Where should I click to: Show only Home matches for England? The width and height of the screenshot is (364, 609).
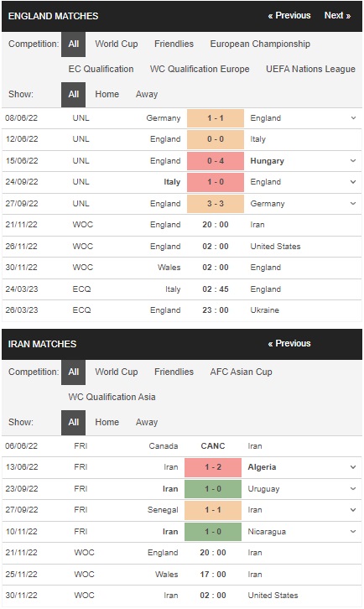107,95
